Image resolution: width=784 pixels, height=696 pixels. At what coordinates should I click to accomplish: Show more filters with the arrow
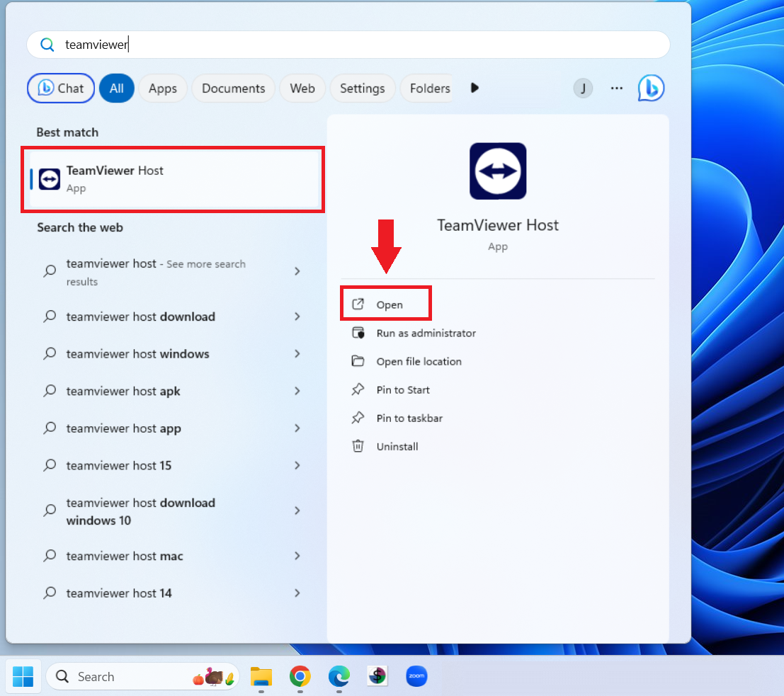[x=475, y=88]
